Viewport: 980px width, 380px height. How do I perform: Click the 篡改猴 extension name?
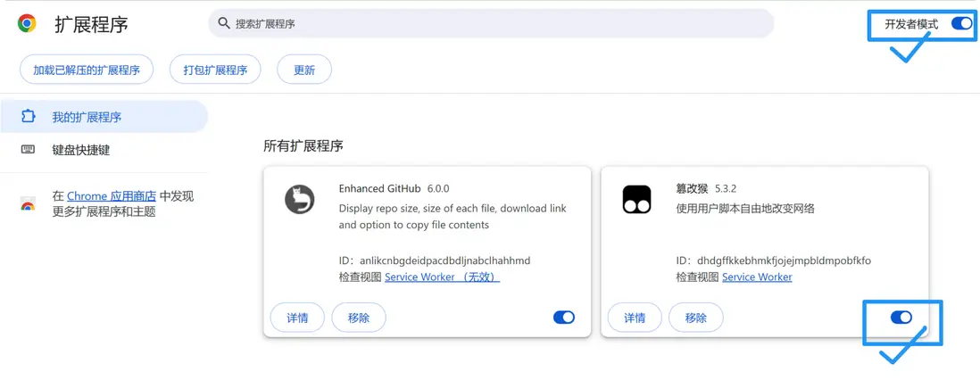pos(693,188)
